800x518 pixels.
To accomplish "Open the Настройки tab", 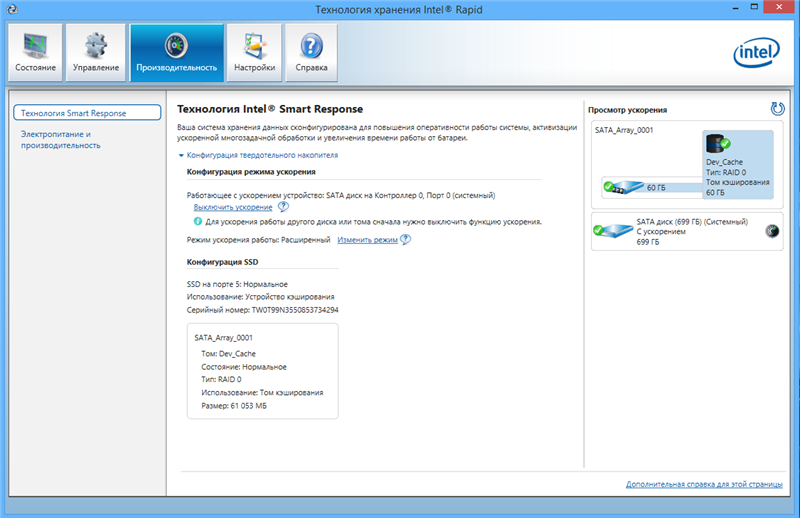I will (x=255, y=53).
